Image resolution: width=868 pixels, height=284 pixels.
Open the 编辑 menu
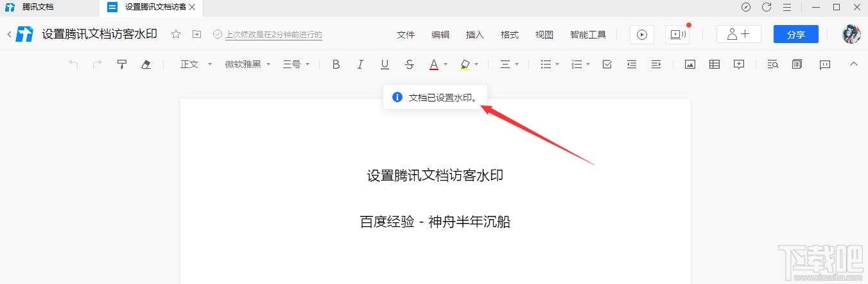(440, 35)
